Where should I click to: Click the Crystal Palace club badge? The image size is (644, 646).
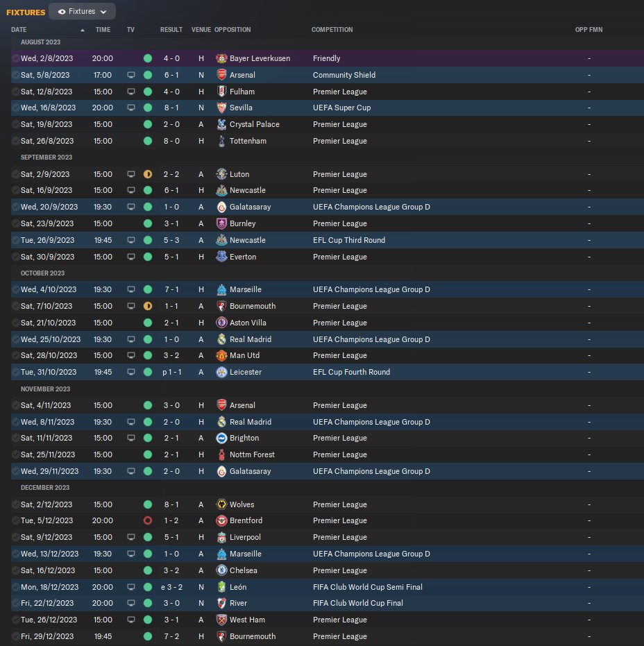221,124
